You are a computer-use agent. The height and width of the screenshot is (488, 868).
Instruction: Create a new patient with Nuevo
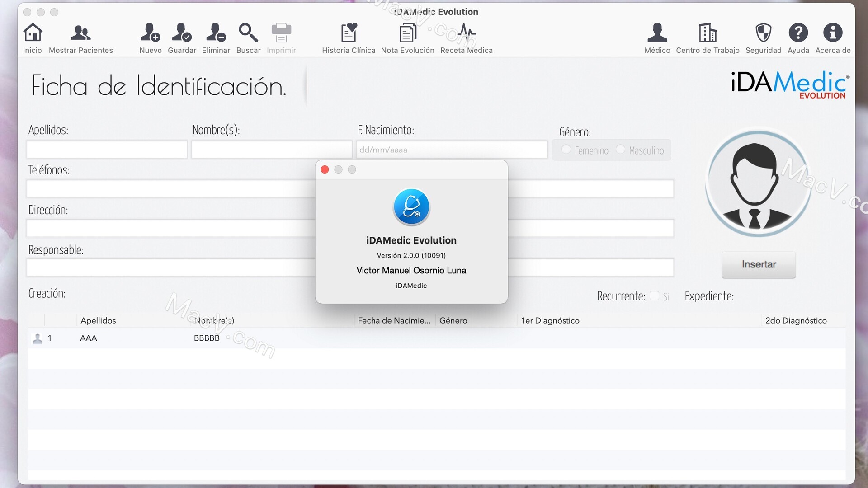(151, 38)
